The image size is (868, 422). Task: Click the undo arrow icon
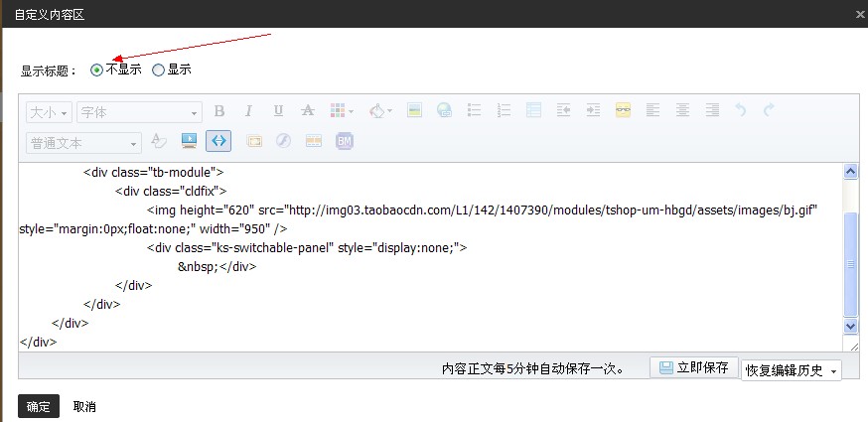pyautogui.click(x=740, y=111)
